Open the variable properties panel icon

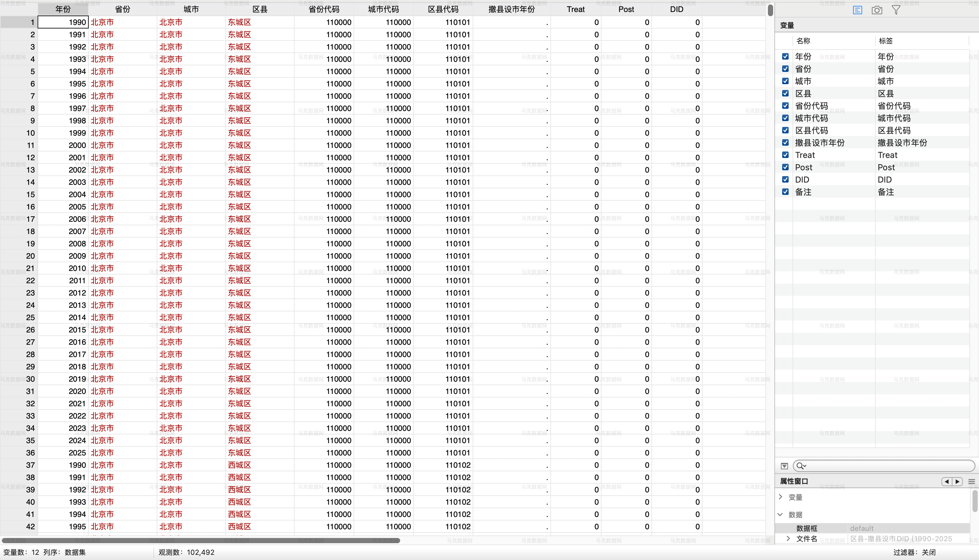click(x=858, y=10)
